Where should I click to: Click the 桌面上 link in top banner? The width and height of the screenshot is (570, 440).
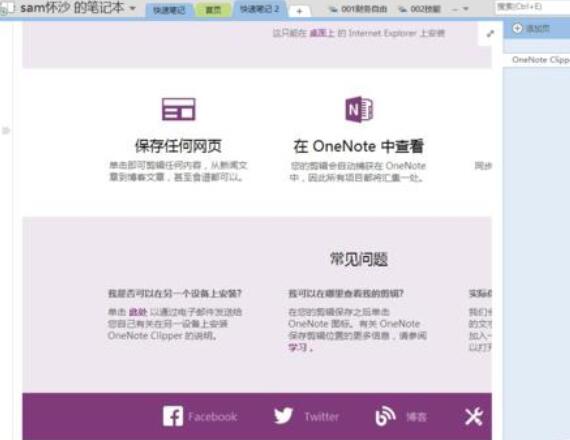[322, 33]
